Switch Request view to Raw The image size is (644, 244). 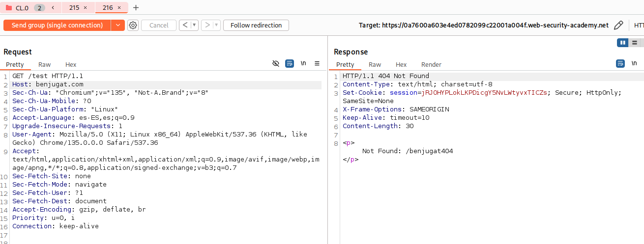click(x=44, y=64)
